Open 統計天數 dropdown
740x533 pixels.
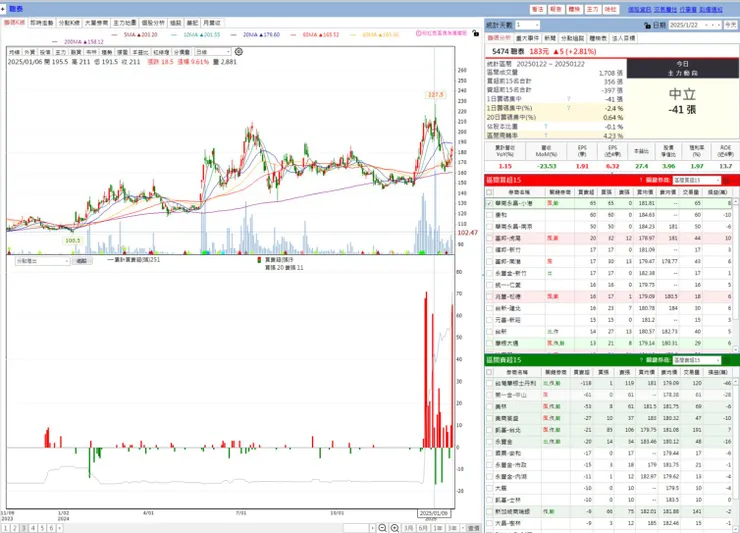coord(527,25)
